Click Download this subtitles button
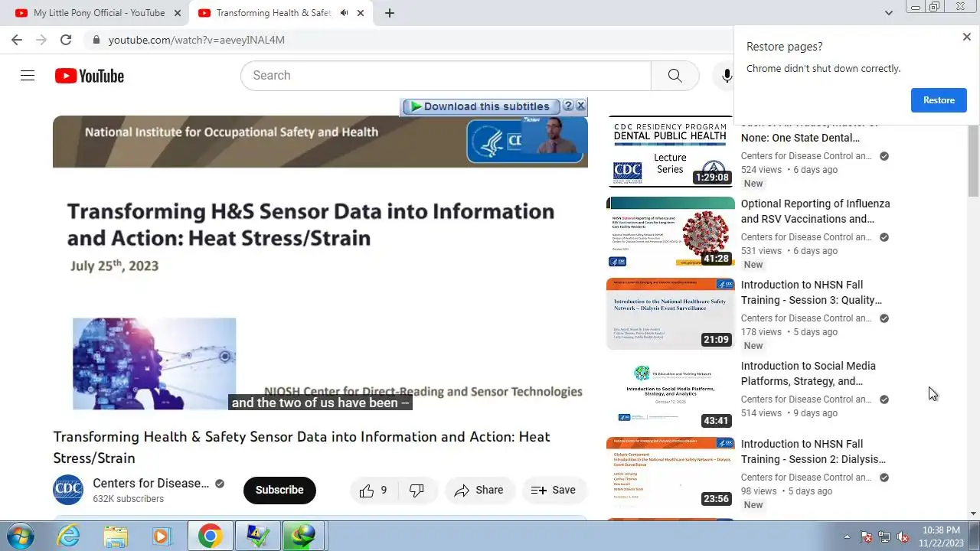The image size is (980, 551). pyautogui.click(x=480, y=106)
